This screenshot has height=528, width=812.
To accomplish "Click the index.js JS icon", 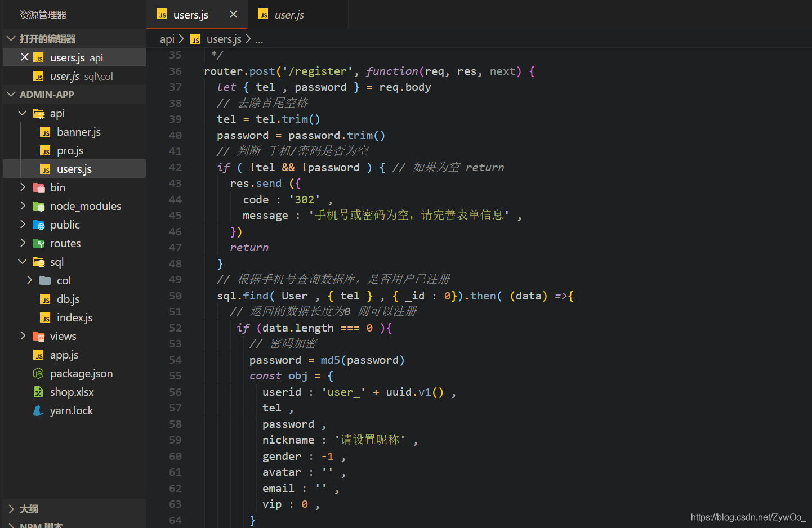I will 45,318.
